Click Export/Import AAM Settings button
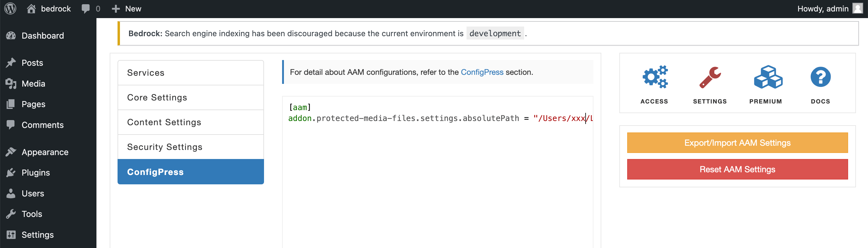 click(737, 143)
